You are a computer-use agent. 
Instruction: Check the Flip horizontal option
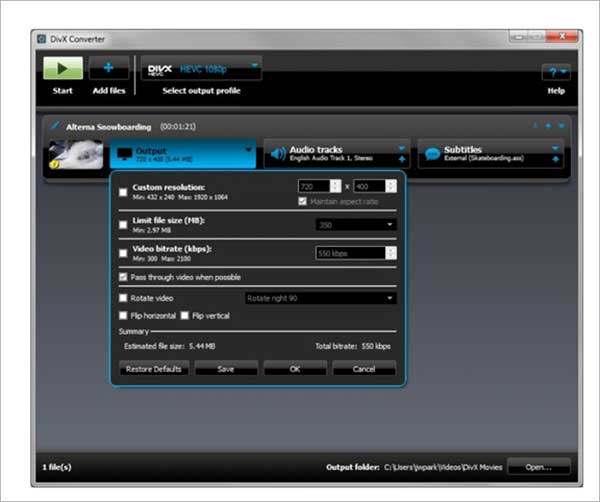click(123, 315)
